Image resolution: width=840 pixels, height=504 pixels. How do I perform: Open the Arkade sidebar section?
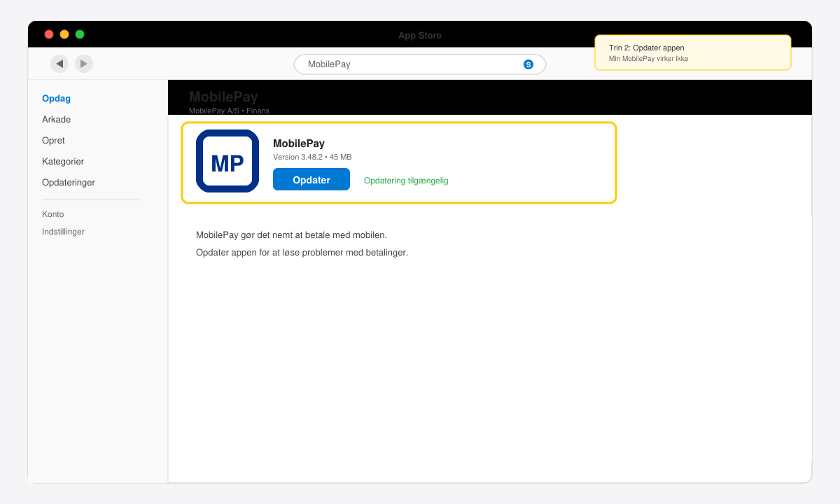click(56, 120)
